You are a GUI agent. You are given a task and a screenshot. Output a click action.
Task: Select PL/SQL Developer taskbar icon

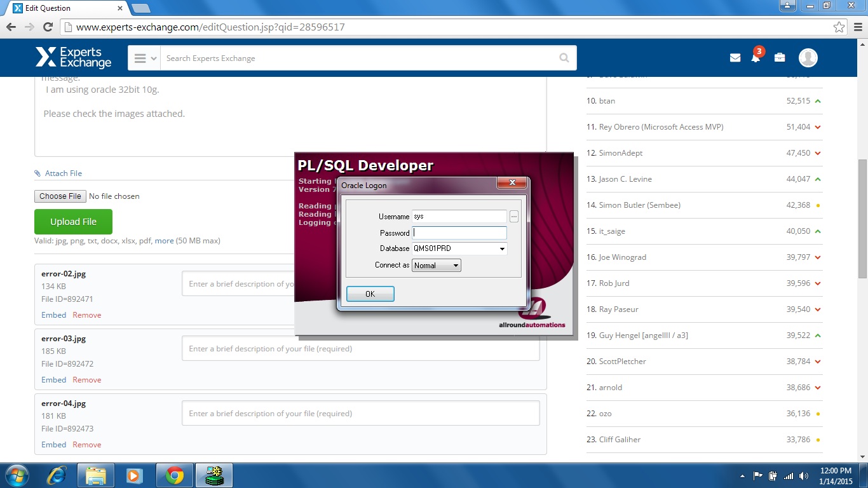(214, 475)
